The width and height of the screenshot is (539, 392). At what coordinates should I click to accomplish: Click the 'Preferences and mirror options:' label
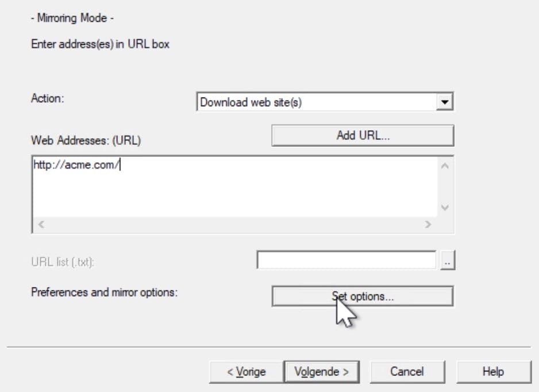pyautogui.click(x=104, y=292)
